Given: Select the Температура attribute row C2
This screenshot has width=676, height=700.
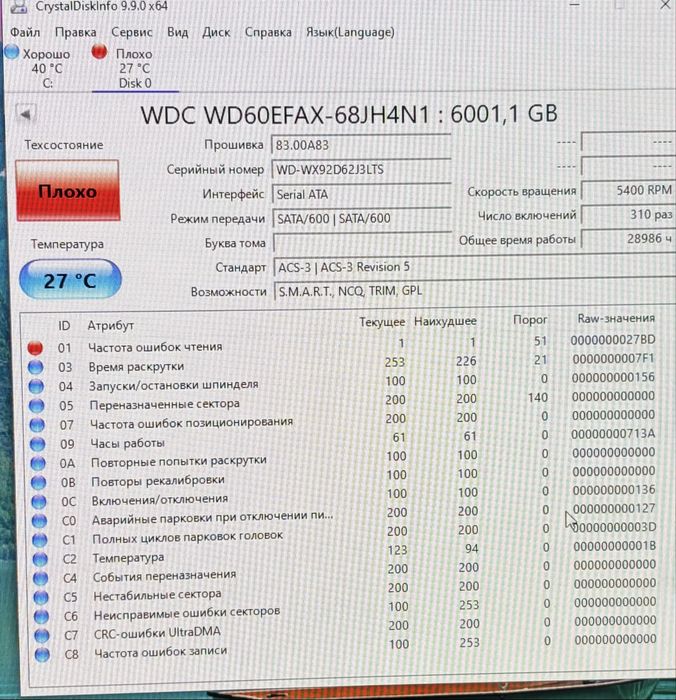Looking at the screenshot, I should click(x=345, y=554).
